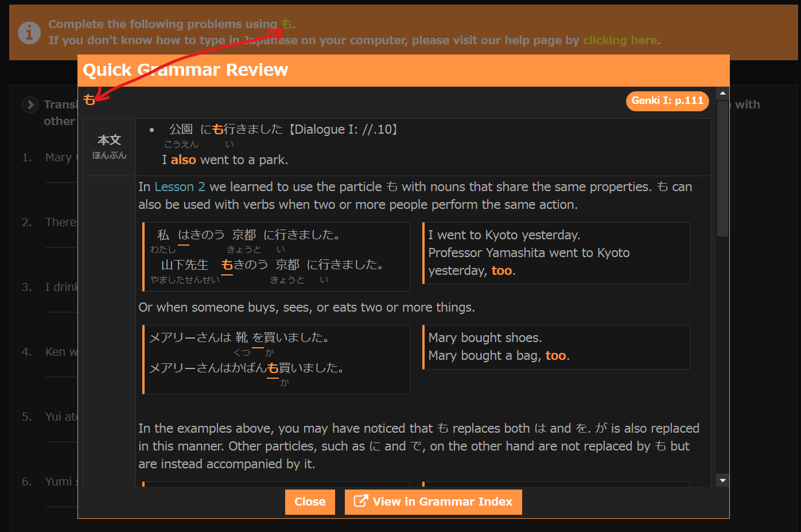Click the scrollbar up arrow in the review popup
The width and height of the screenshot is (801, 532).
[722, 93]
